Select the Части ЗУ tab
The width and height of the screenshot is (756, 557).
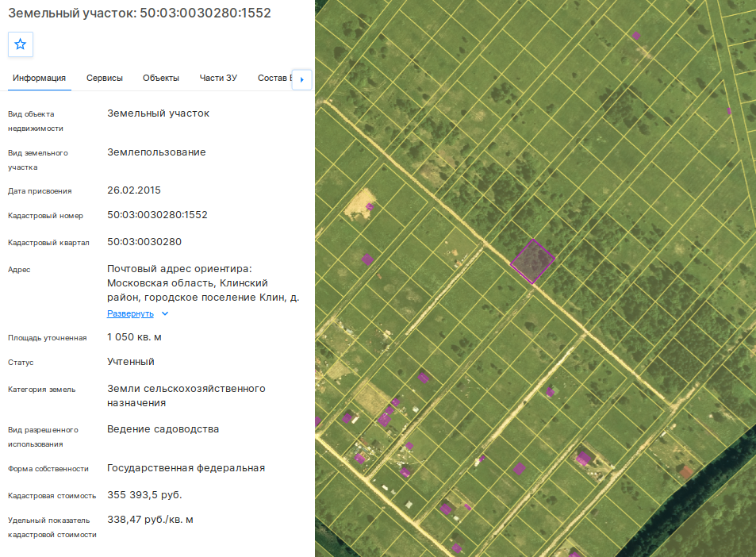218,78
